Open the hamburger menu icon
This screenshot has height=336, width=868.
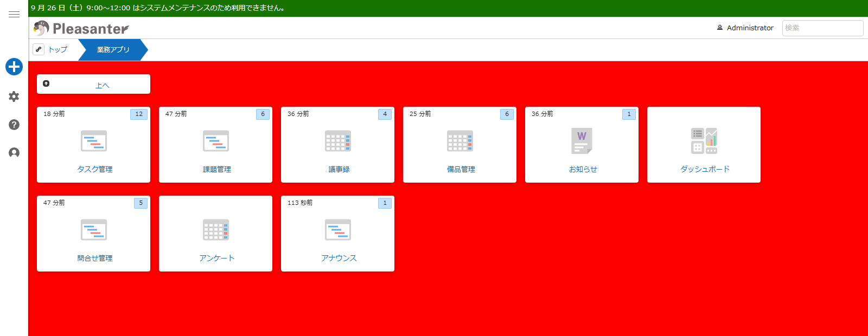tap(14, 15)
